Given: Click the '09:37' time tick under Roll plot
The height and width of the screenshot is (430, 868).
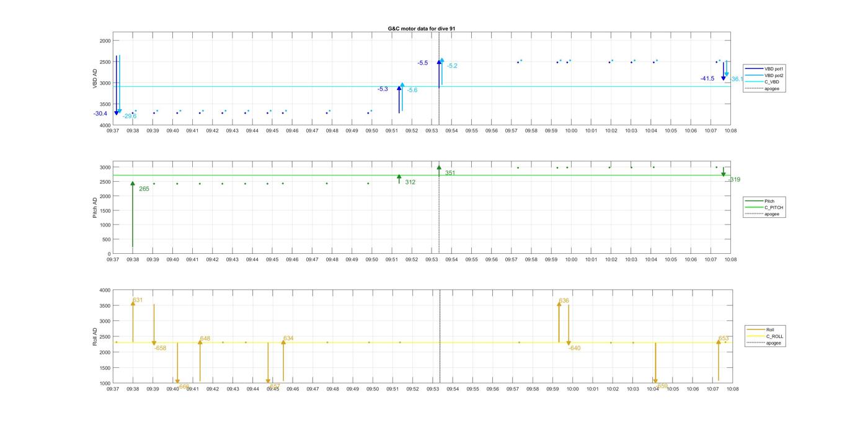Looking at the screenshot, I should pos(113,389).
